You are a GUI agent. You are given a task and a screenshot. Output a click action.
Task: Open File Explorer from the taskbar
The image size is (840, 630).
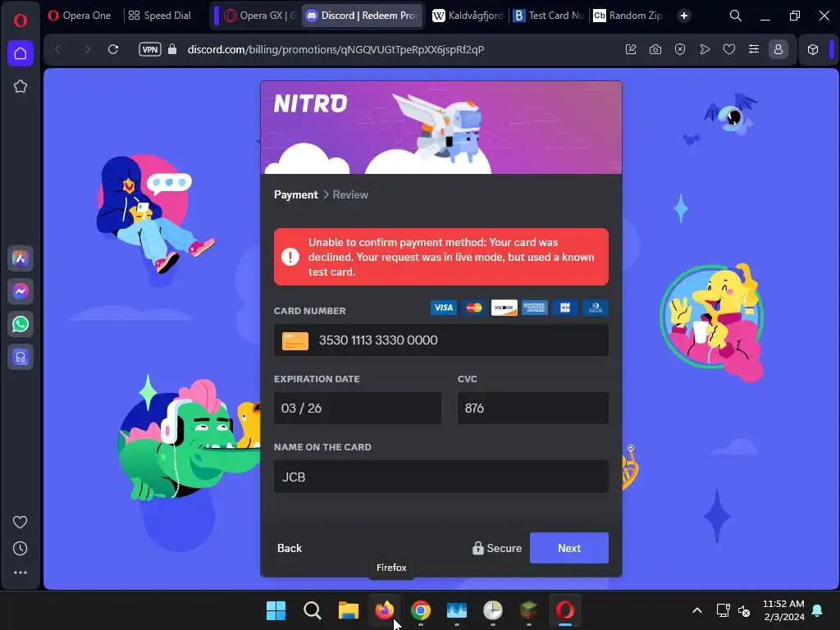coord(348,610)
